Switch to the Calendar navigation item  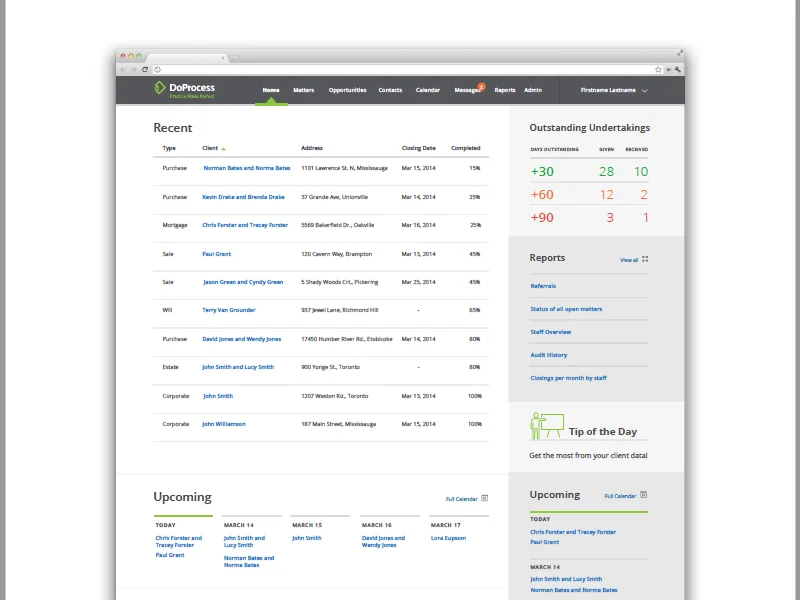[427, 90]
